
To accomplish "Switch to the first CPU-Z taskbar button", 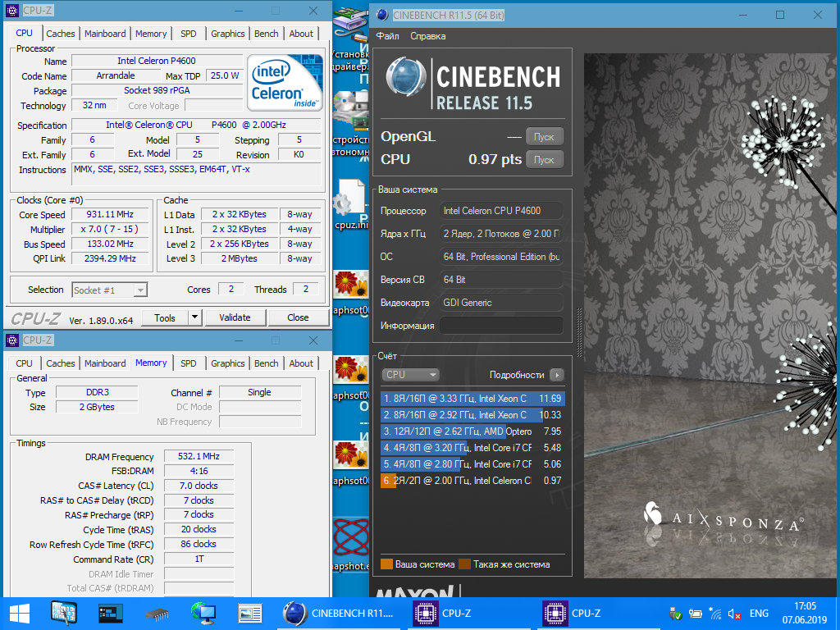I will click(x=468, y=614).
